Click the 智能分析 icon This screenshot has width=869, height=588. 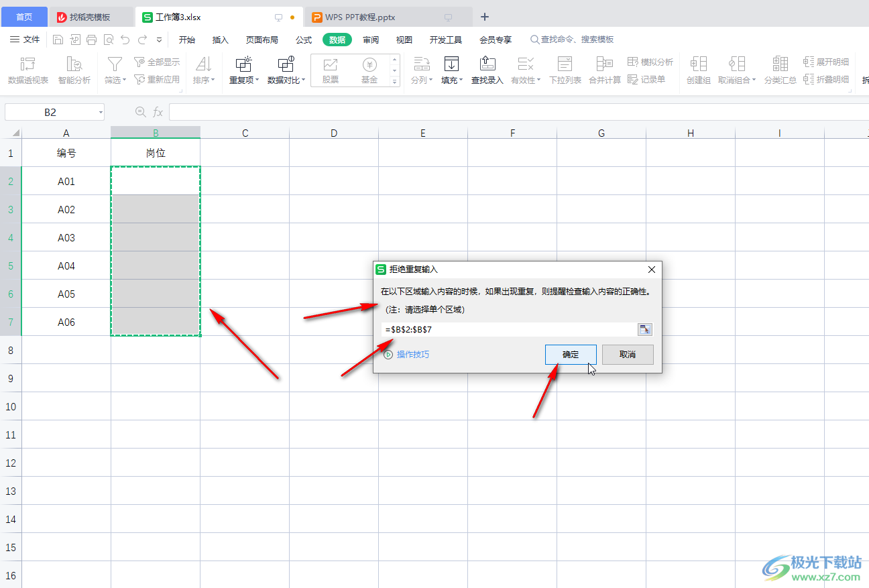[x=74, y=71]
